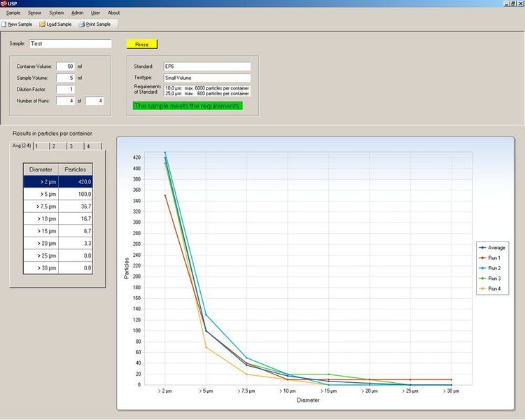Screen dimensions: 525x420
Task: Click the Load Sample toolbar label
Action: (59, 24)
